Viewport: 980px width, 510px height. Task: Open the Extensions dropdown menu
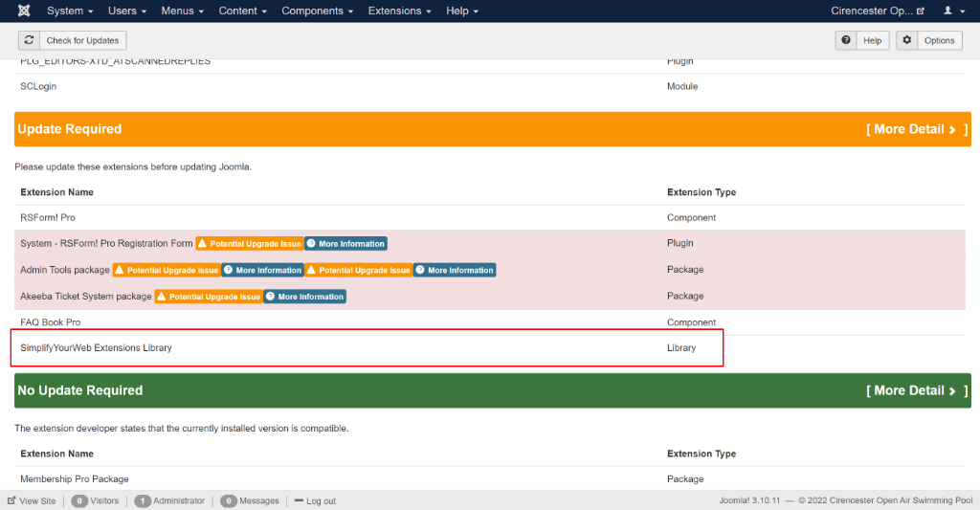[399, 11]
